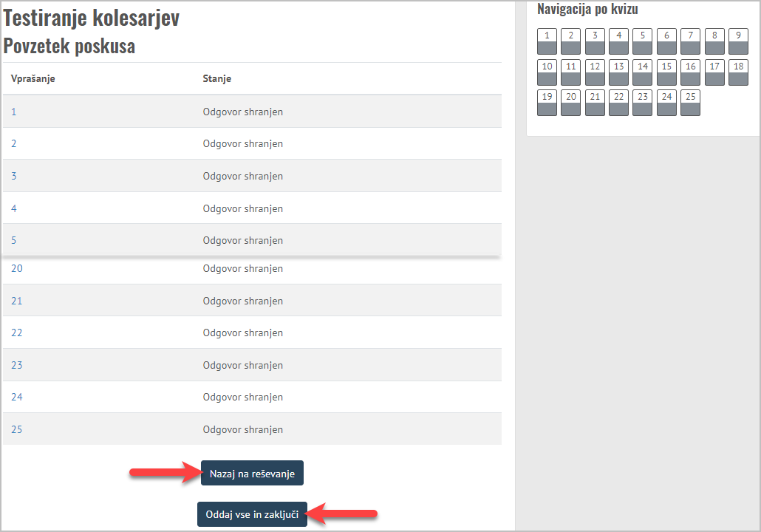Image resolution: width=761 pixels, height=532 pixels.
Task: Go to question 12 in quiz navigation
Action: [x=595, y=72]
